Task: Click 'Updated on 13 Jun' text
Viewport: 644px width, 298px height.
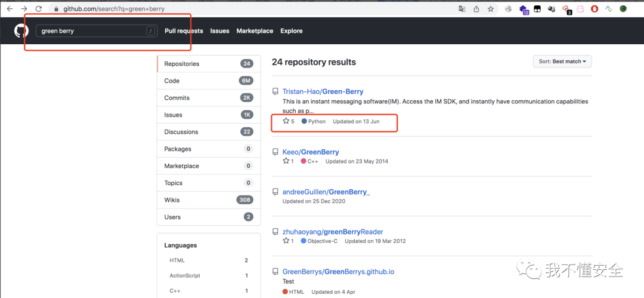Action: point(356,121)
